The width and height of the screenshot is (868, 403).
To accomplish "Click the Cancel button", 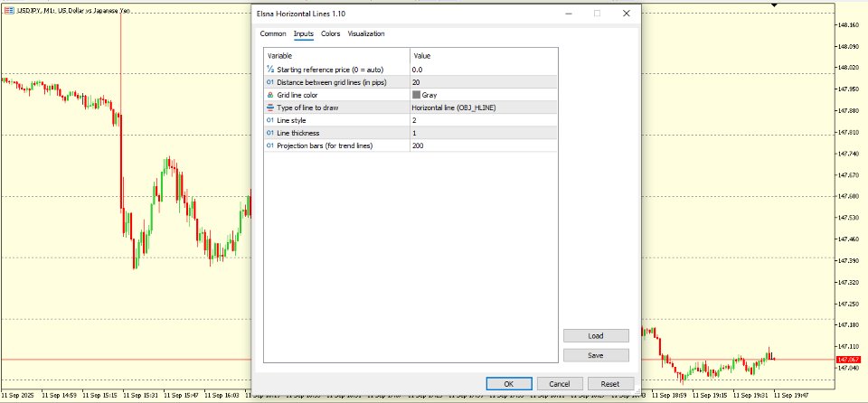I will tap(560, 384).
